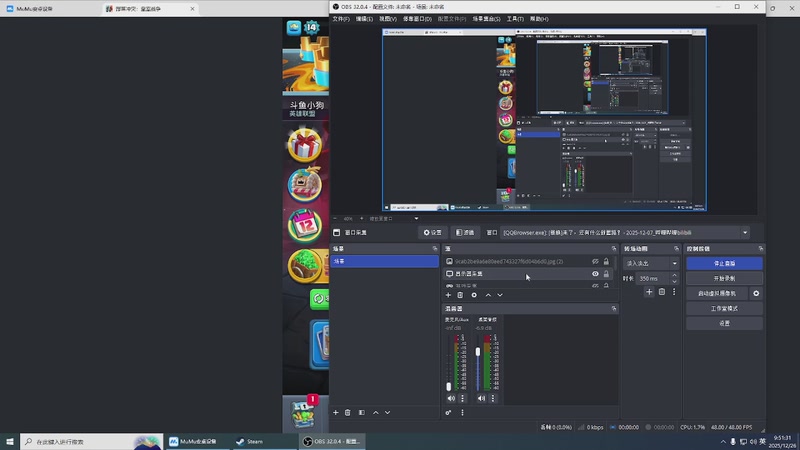Image resolution: width=800 pixels, height=450 pixels.
Task: Toggle visibility of the partially hidden third source
Action: click(x=595, y=286)
